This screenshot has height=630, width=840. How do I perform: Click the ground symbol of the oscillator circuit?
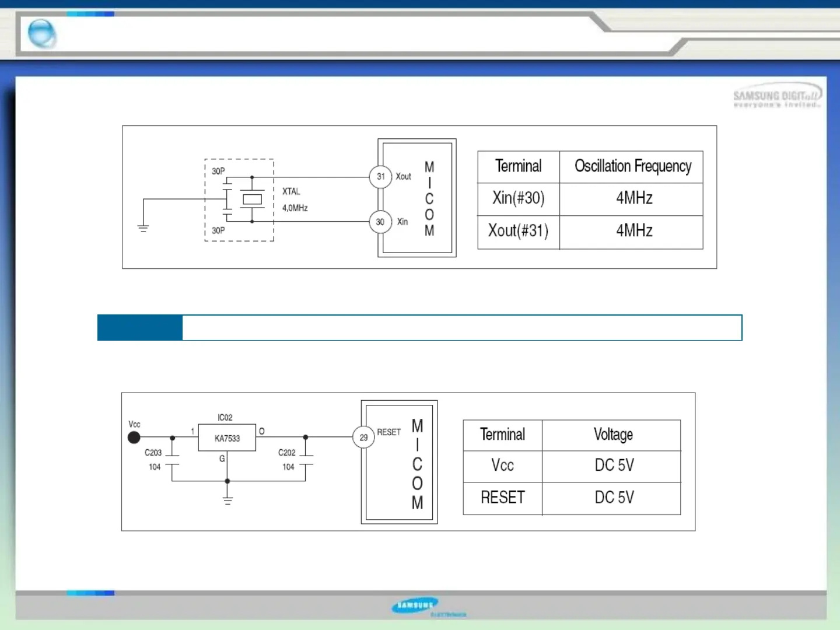[x=143, y=228]
